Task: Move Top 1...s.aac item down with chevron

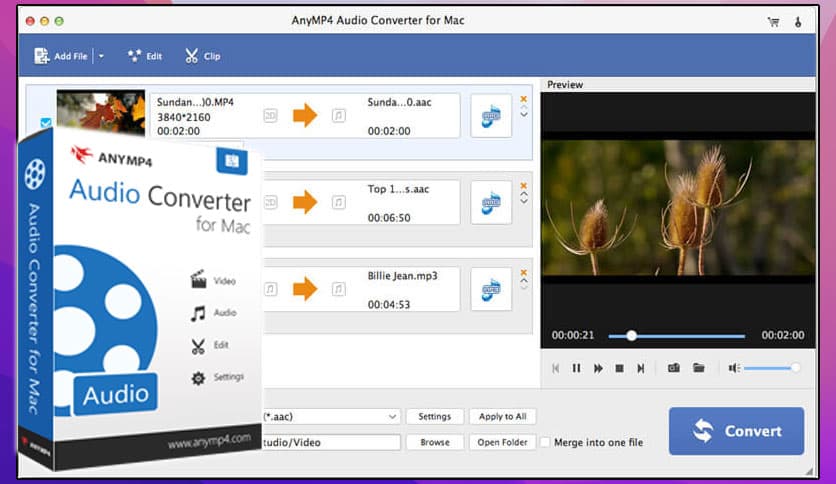Action: click(524, 201)
